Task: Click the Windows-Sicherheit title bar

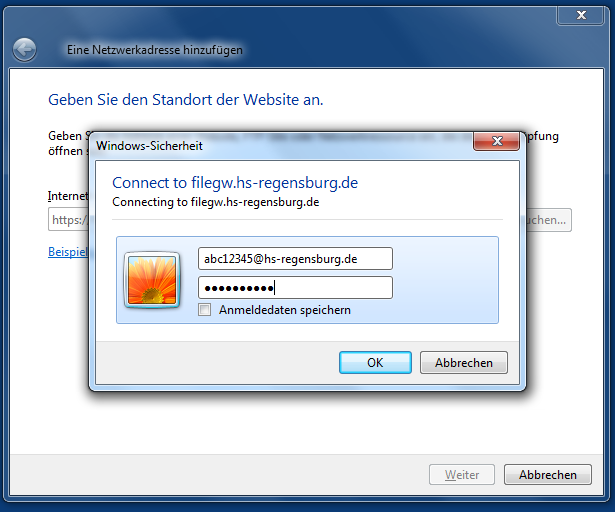Action: (281, 146)
